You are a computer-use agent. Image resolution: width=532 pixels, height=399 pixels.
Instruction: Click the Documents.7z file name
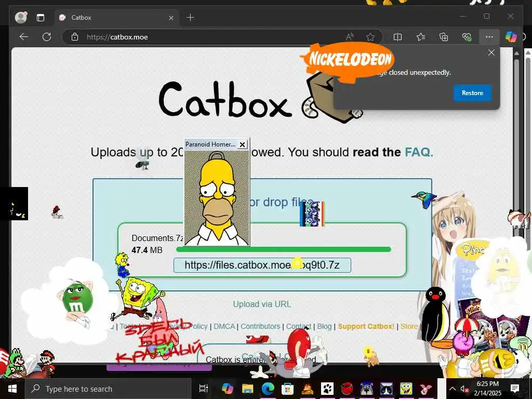point(158,238)
